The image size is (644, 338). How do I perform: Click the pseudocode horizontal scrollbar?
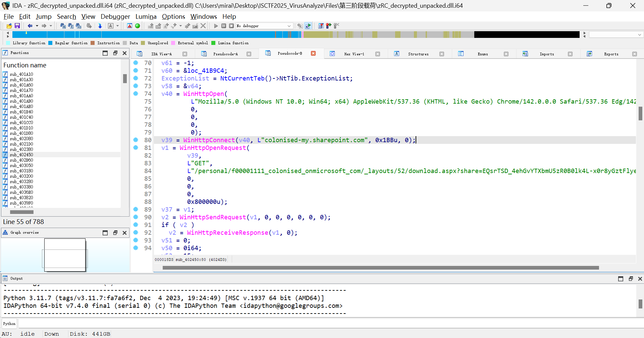[381, 268]
